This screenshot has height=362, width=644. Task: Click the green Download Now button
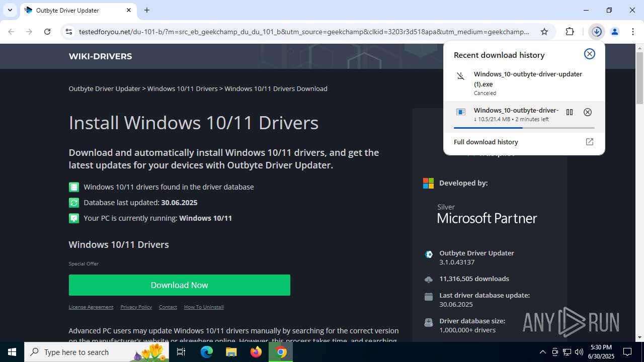(180, 285)
